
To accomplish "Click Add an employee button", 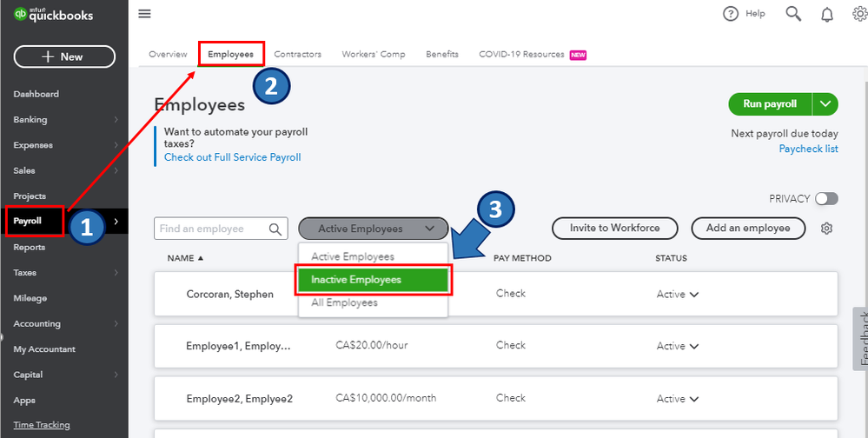I will [x=748, y=229].
